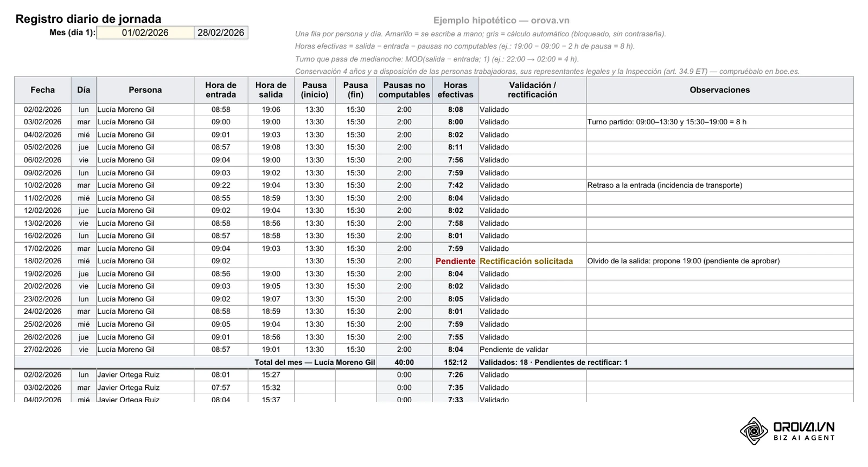Screen dimensions: 868x467
Task: Select the 'Pausa (fin)' column header
Action: click(355, 90)
